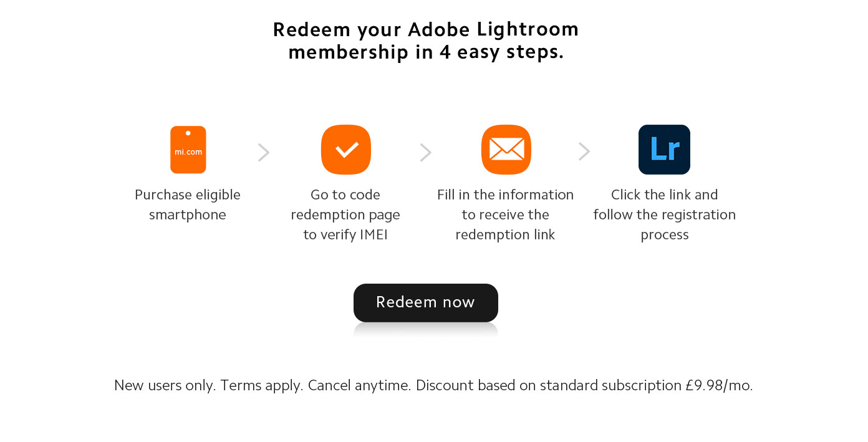868x442 pixels.
Task: Open the Lightroom registration step icon
Action: 664,150
